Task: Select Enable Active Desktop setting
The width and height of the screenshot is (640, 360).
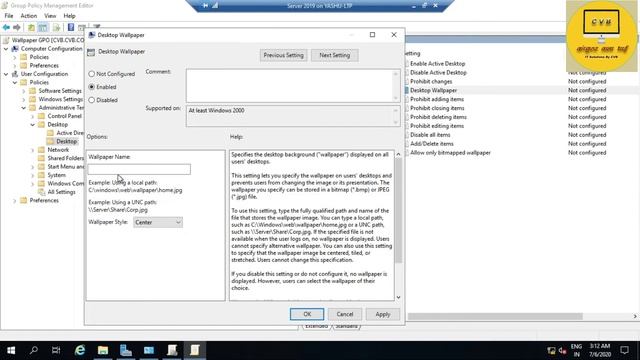Action: pyautogui.click(x=438, y=64)
